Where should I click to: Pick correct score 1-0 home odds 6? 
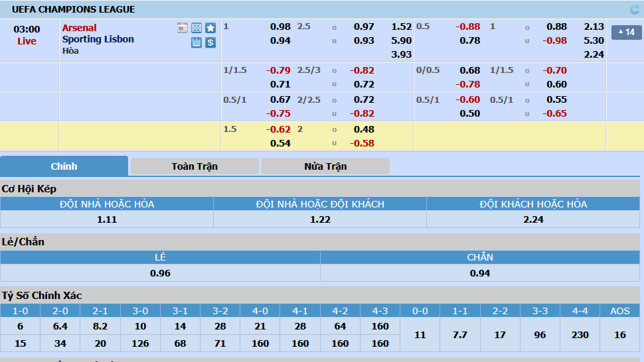(20, 326)
